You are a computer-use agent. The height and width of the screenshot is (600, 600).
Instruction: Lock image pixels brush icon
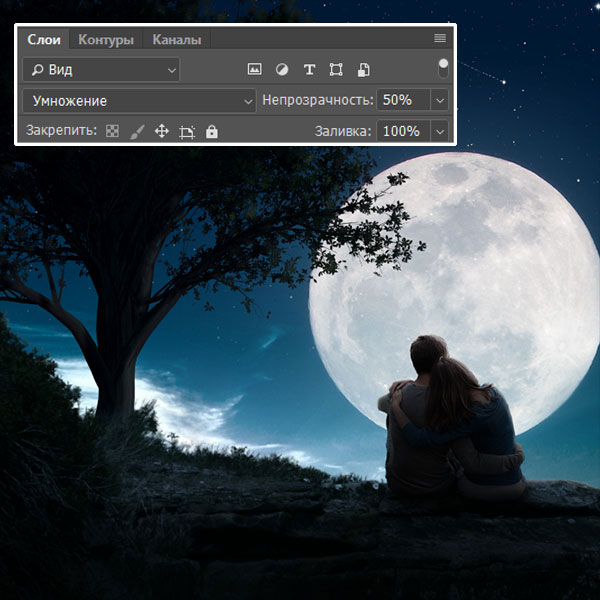137,132
